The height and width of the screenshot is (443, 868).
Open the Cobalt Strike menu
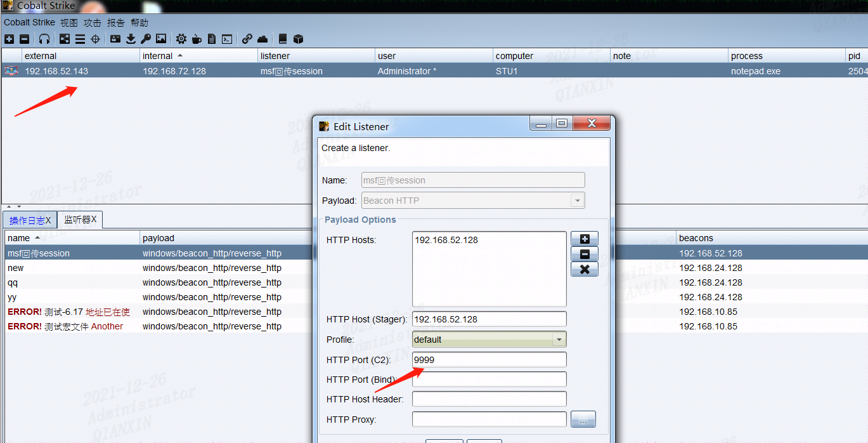click(30, 22)
